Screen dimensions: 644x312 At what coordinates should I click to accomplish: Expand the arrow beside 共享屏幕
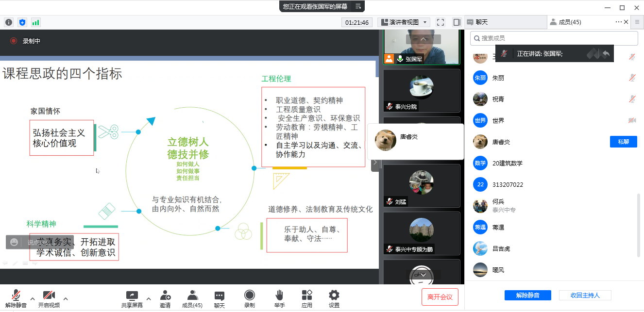(x=149, y=298)
